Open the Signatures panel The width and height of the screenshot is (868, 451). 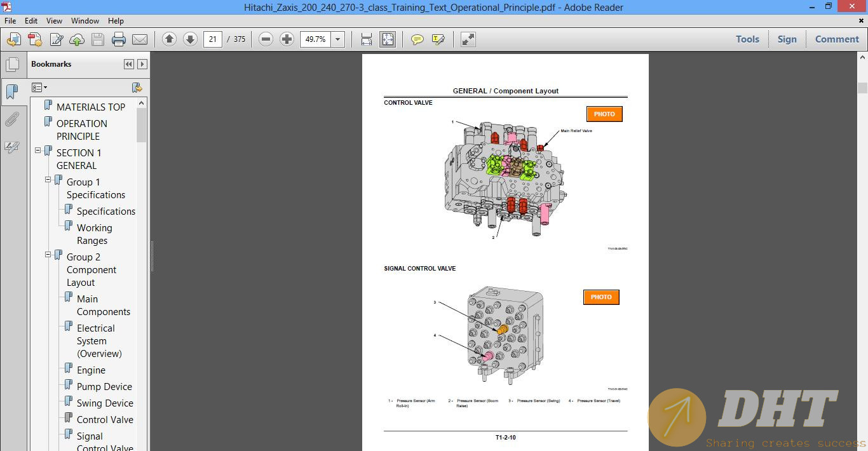pos(12,147)
